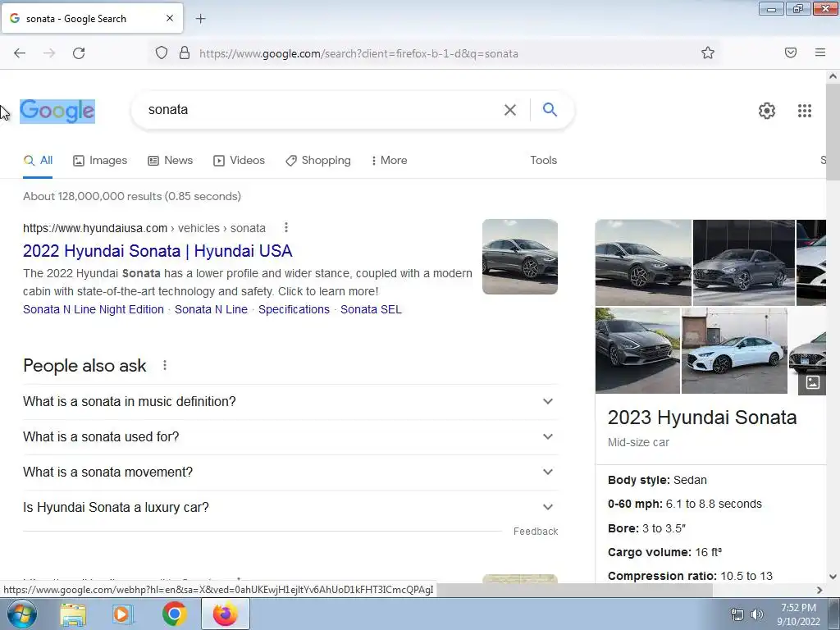Bookmark this page with the star icon
The image size is (840, 630).
click(x=708, y=52)
